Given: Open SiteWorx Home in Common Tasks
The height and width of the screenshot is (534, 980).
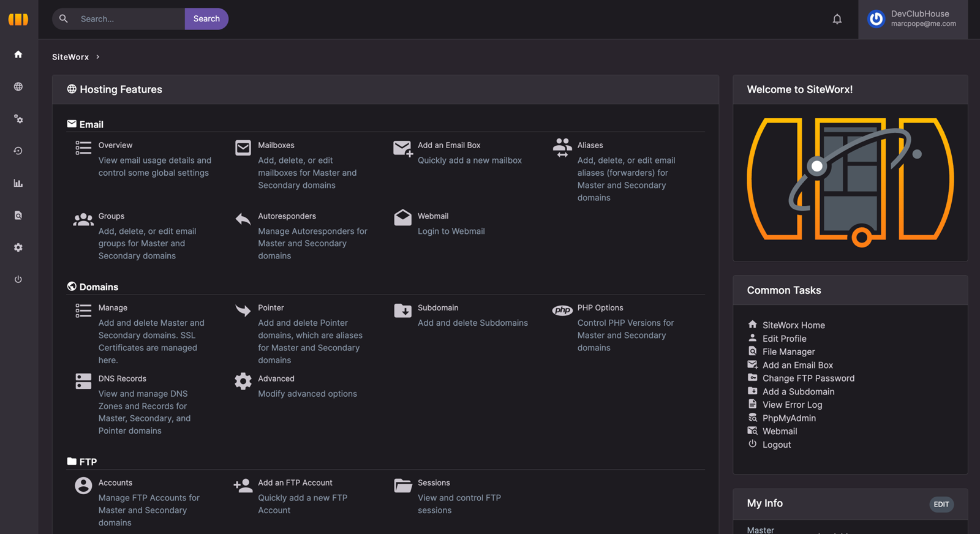Looking at the screenshot, I should tap(794, 325).
